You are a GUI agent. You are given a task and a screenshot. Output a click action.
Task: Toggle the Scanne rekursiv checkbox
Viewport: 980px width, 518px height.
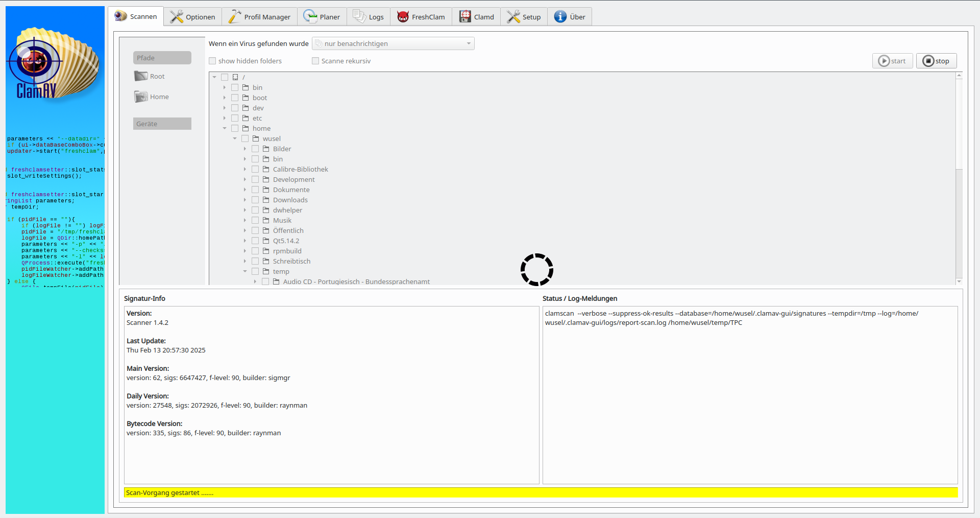315,61
